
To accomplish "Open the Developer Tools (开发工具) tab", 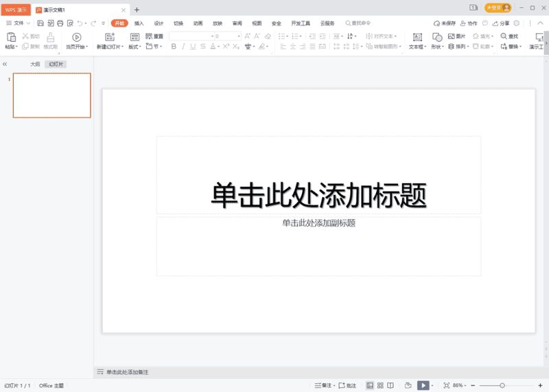I will coord(301,23).
